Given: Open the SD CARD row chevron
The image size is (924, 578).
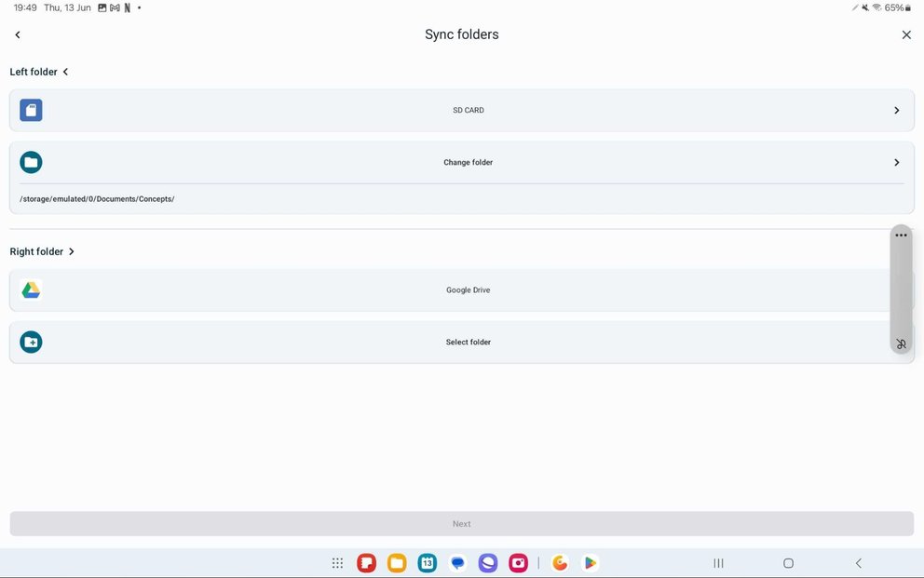Looking at the screenshot, I should coord(897,110).
